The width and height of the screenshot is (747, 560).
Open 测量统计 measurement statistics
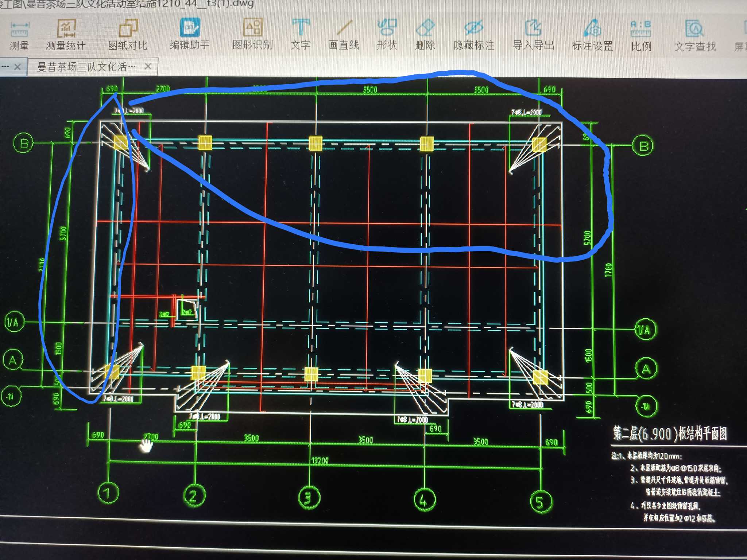coord(66,36)
